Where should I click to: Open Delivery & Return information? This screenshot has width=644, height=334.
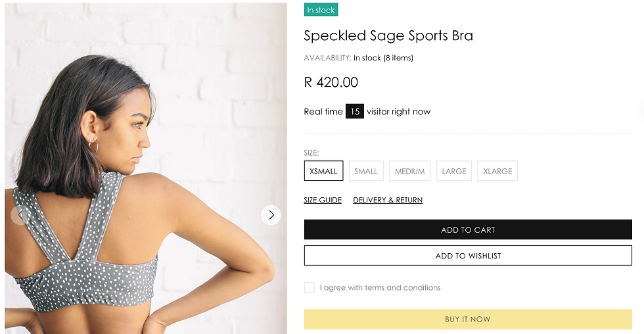[x=388, y=200]
